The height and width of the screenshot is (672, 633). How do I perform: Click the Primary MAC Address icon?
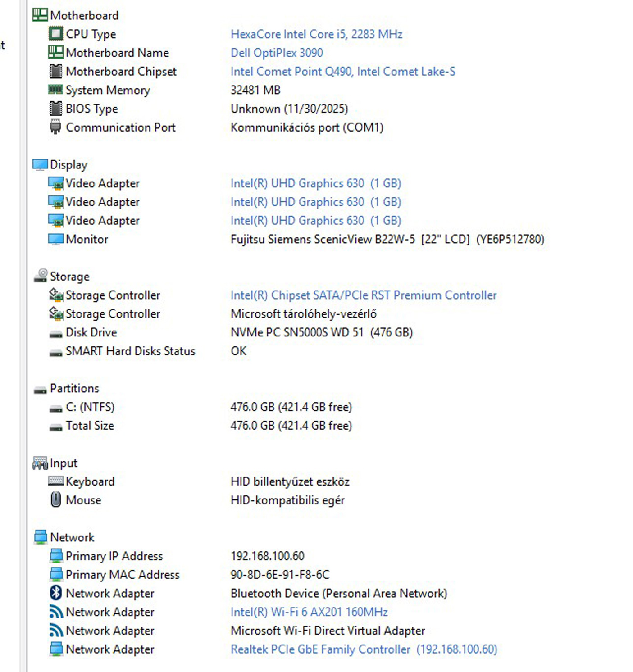pos(56,574)
